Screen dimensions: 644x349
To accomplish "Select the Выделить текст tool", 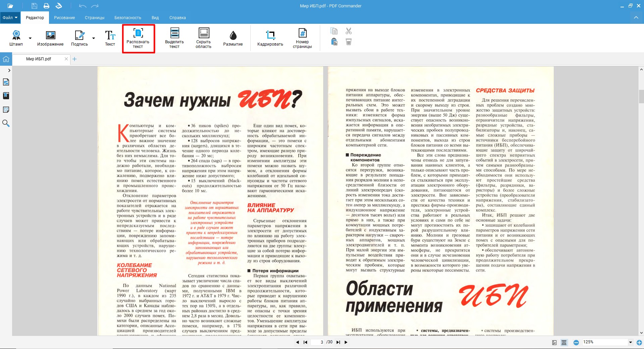I will click(175, 39).
